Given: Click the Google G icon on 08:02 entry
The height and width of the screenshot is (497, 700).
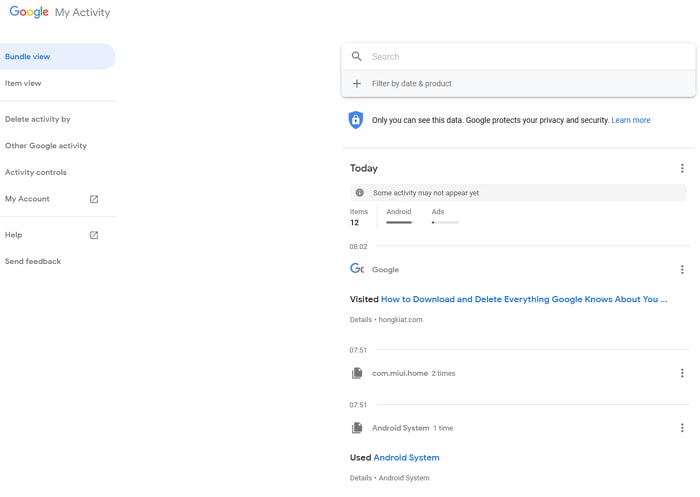Looking at the screenshot, I should (x=357, y=268).
